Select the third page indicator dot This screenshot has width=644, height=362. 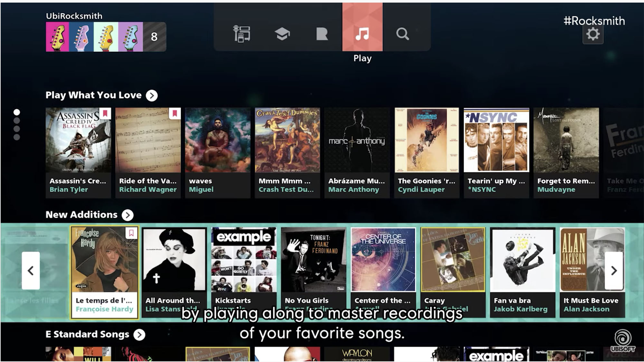pos(17,129)
